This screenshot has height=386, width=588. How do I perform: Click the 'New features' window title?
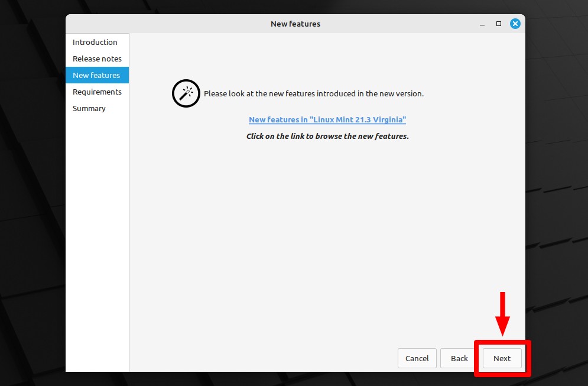pyautogui.click(x=295, y=24)
